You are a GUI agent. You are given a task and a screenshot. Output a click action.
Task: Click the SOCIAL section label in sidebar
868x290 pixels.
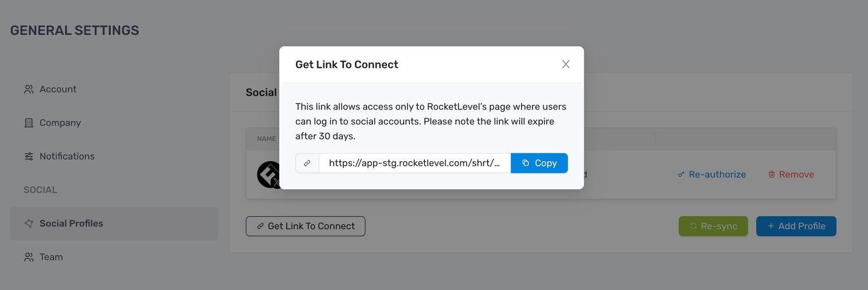tap(40, 190)
